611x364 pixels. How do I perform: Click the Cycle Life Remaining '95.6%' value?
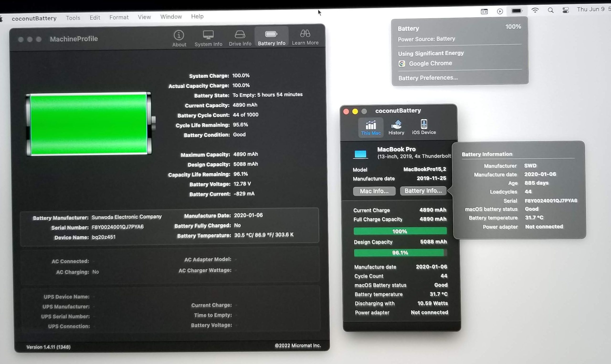click(x=240, y=125)
